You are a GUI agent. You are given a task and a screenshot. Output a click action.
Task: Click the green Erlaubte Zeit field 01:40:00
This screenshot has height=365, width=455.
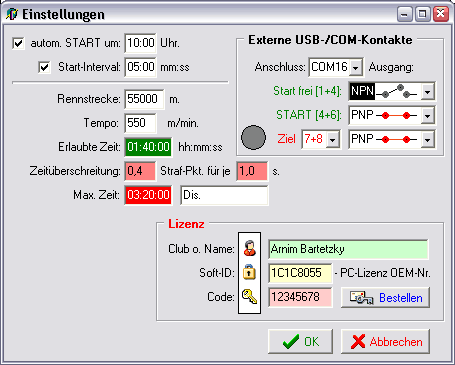(x=148, y=147)
